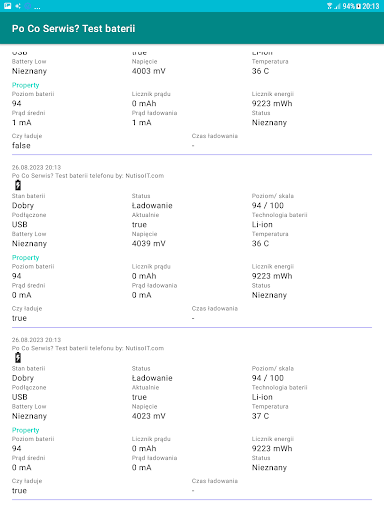This screenshot has height=512, width=384.
Task: Tap the charging battery icon above the 4039 mV entry
Action: 18,185
